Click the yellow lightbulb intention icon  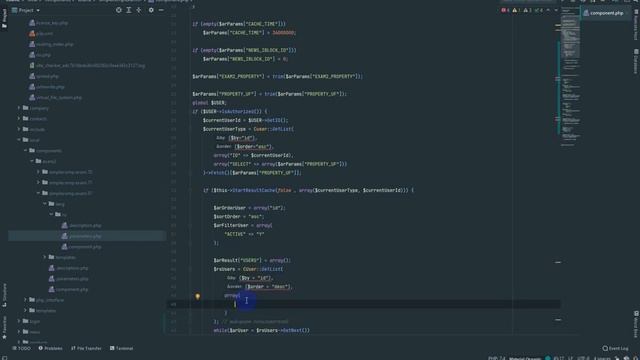[198, 296]
